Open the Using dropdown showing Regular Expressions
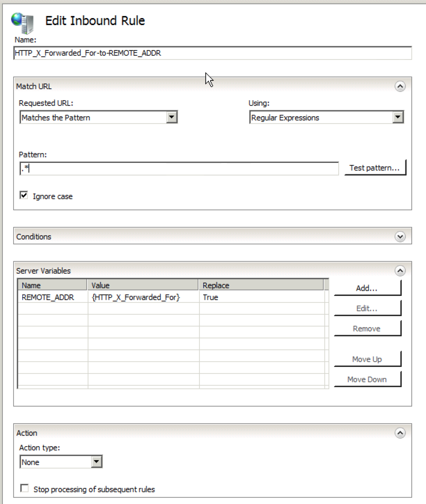The width and height of the screenshot is (426, 504). pos(326,117)
